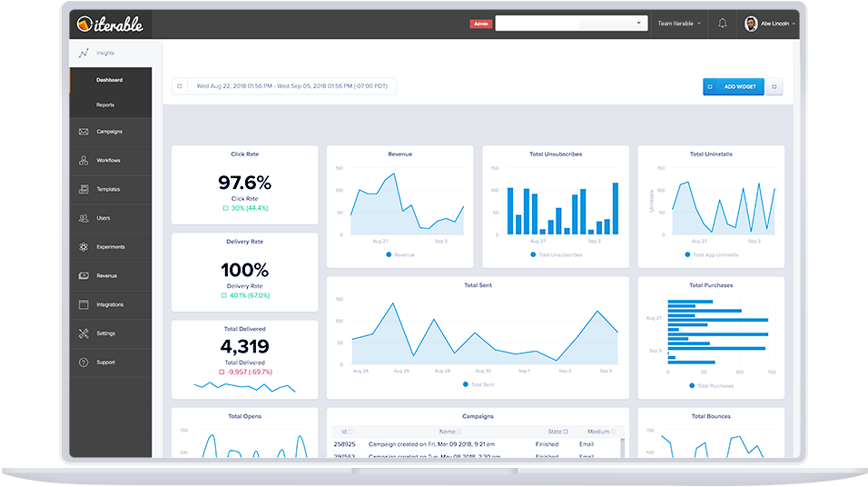This screenshot has width=868, height=487.
Task: Click the date range picker field
Action: pos(284,86)
